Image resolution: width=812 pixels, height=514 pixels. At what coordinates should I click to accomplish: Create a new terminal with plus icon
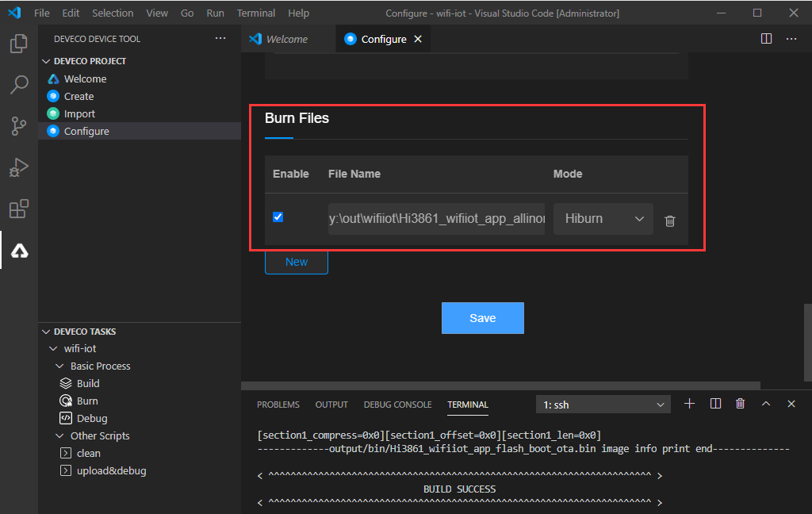pos(689,404)
